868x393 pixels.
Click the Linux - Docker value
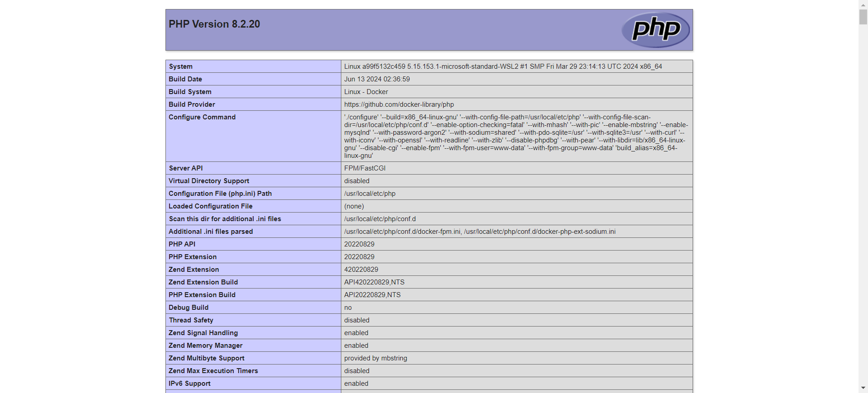[x=366, y=92]
